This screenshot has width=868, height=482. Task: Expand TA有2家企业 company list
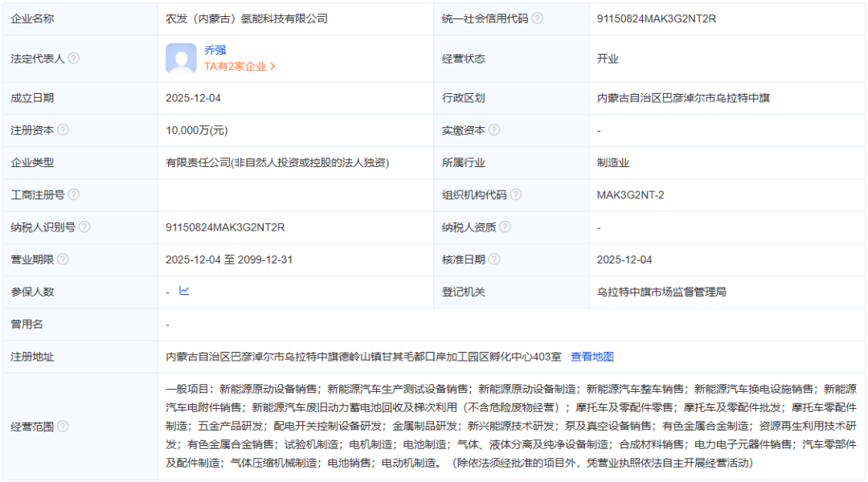(238, 67)
